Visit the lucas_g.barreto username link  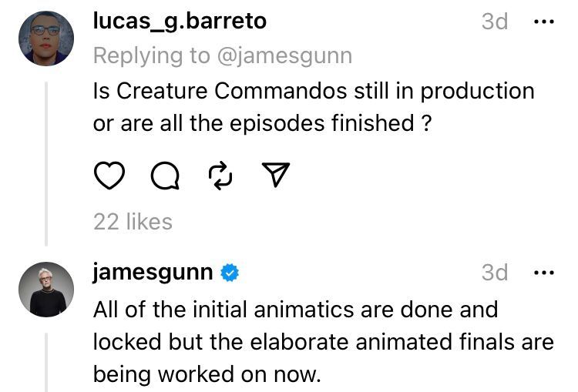(x=180, y=21)
